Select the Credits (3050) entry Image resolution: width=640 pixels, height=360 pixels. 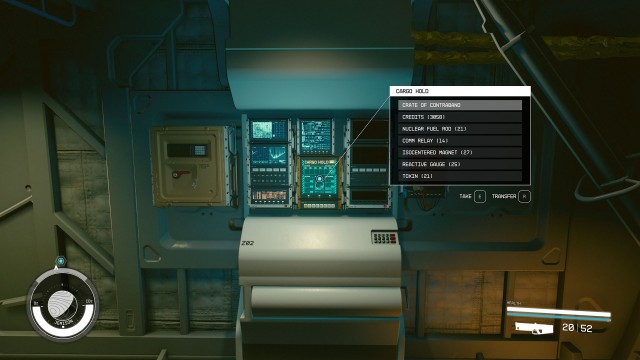460,117
